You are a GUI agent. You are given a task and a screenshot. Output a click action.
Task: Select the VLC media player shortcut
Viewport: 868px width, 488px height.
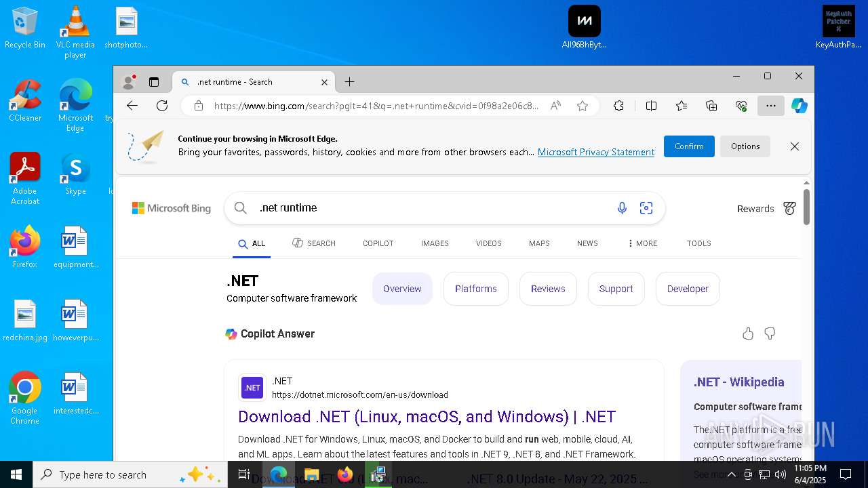(75, 33)
